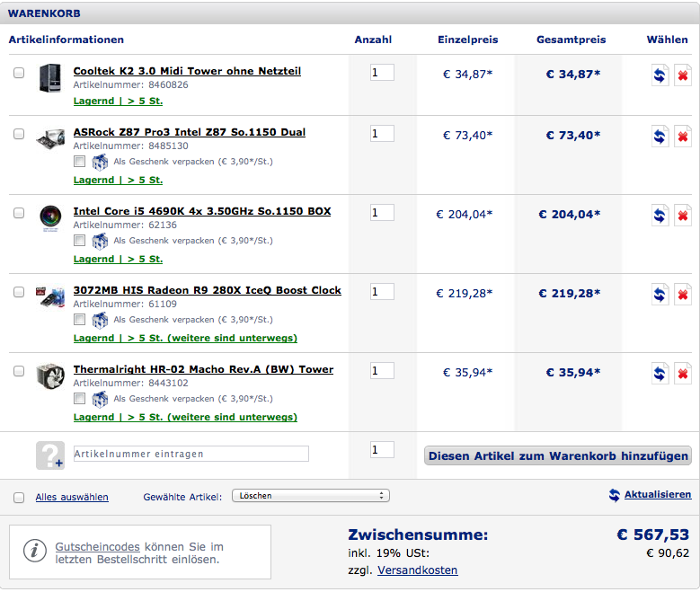Screen dimensions: 700x592
Task: Delete HIS Radeon R9 280X red X
Action: point(683,295)
